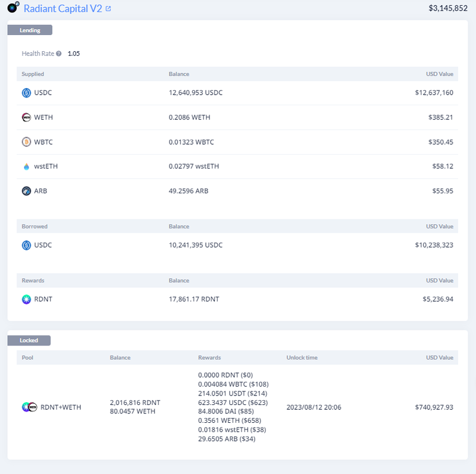Select the unlock time 2023/08/12 20:06
The image size is (476, 474).
pos(314,407)
